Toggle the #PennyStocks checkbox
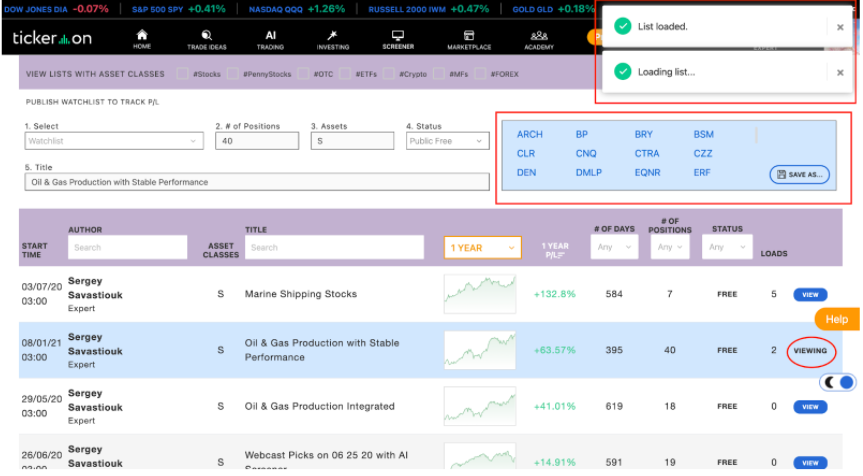The image size is (863, 476). (x=233, y=74)
